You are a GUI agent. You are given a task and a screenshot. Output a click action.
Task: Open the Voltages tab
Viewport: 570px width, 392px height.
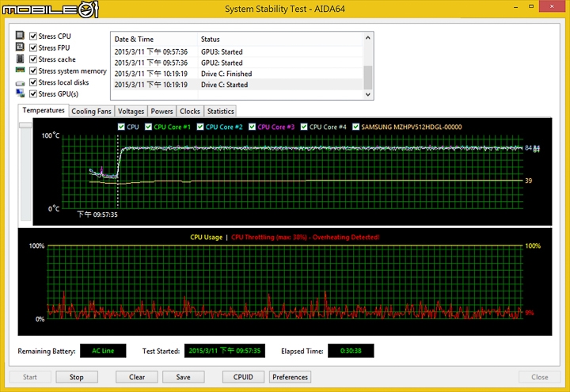coord(131,112)
